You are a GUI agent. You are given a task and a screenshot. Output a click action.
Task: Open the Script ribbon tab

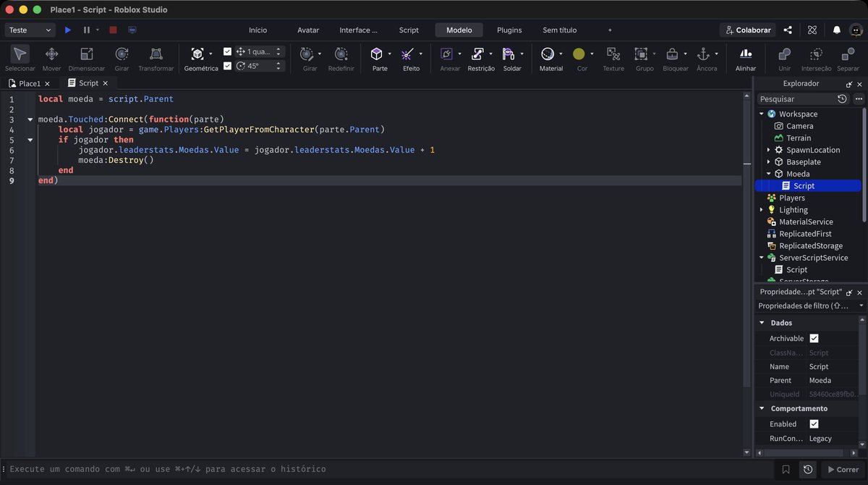pos(409,30)
